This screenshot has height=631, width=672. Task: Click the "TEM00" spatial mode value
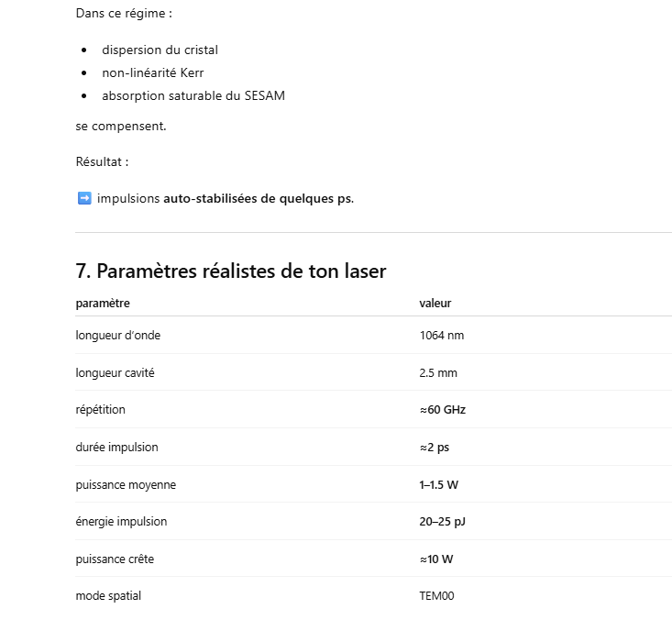[x=436, y=596]
